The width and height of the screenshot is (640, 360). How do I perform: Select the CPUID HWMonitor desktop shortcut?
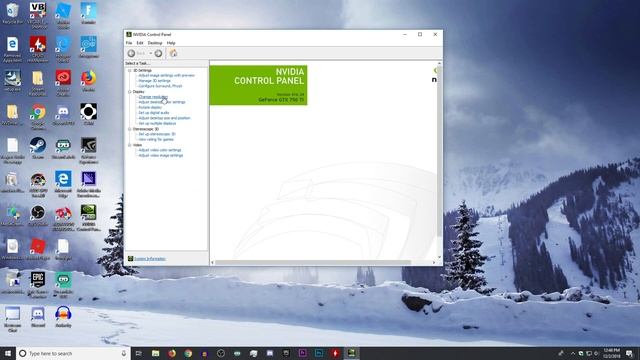38,49
